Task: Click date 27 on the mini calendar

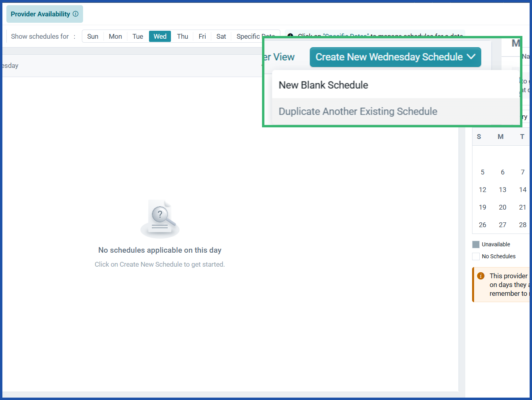Action: [502, 225]
